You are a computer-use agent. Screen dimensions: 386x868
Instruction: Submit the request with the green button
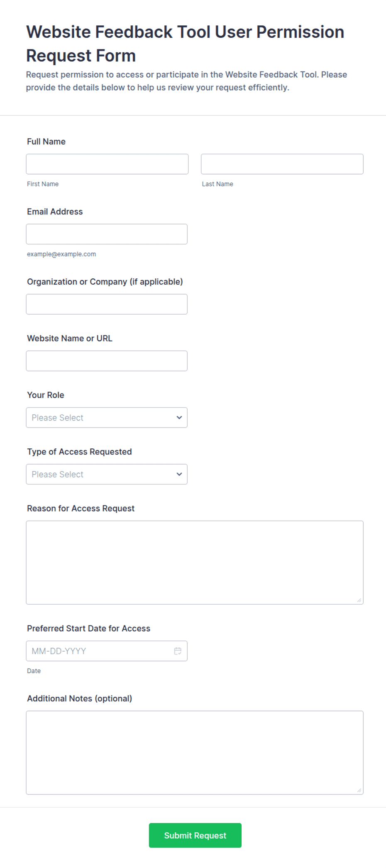[x=195, y=835]
